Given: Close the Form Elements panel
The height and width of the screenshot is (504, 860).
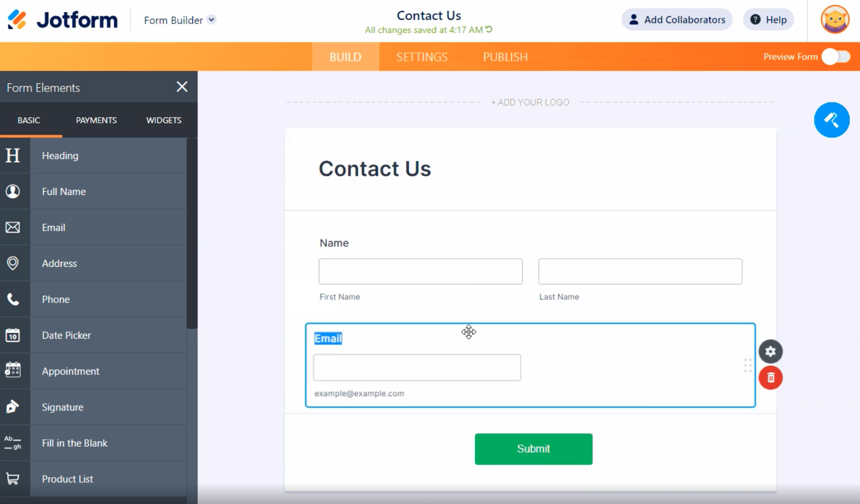Looking at the screenshot, I should pos(182,86).
